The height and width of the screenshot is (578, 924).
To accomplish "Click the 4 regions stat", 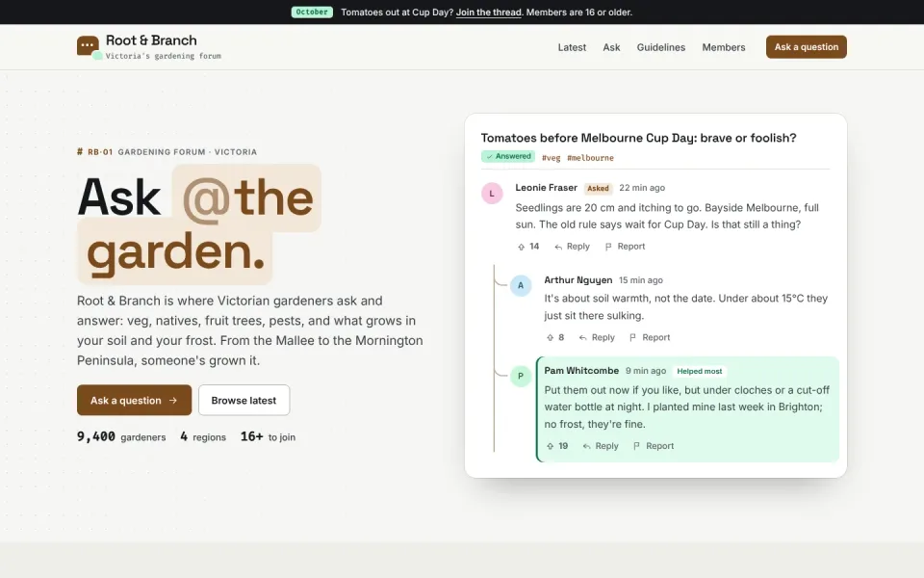I will 203,436.
